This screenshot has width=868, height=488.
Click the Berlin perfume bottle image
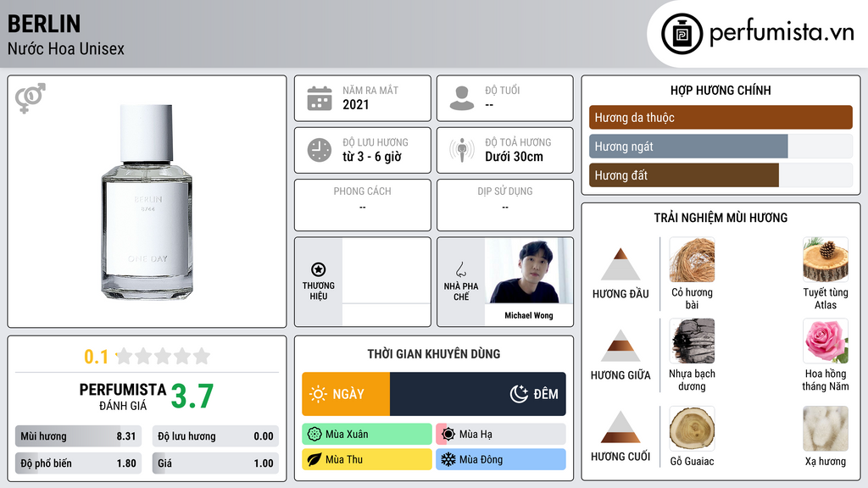click(x=147, y=202)
